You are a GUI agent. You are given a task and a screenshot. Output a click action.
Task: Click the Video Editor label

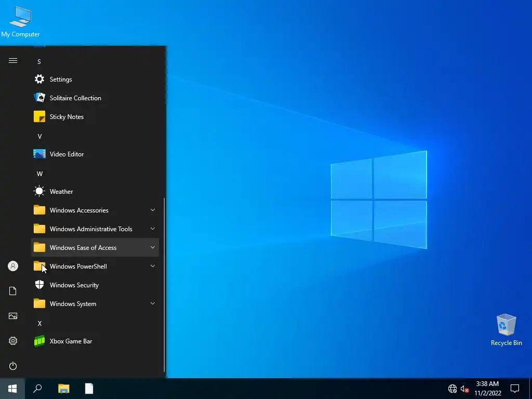(x=66, y=154)
